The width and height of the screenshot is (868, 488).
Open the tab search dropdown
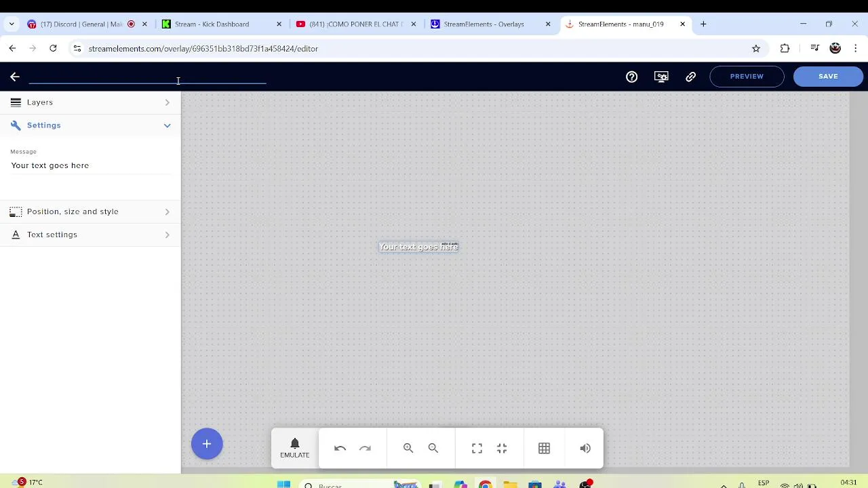click(x=12, y=24)
